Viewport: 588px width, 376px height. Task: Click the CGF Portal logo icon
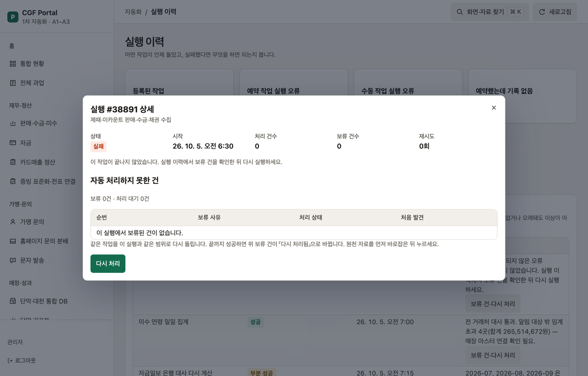click(13, 17)
